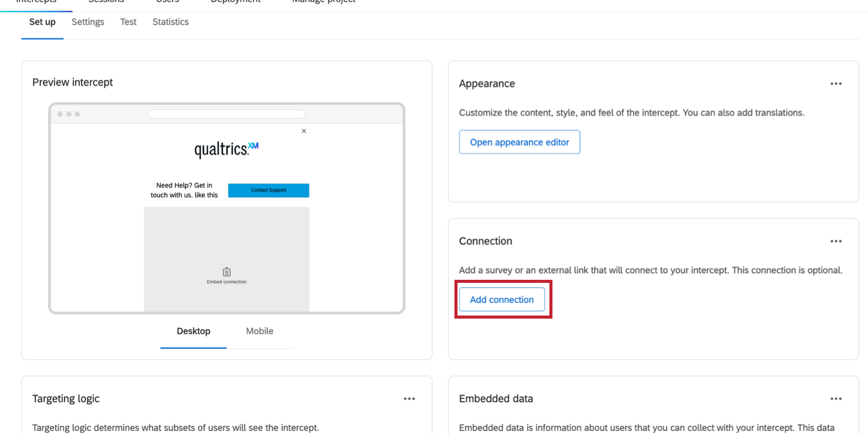This screenshot has width=868, height=434.
Task: Open the Targeting logic options menu
Action: point(409,399)
